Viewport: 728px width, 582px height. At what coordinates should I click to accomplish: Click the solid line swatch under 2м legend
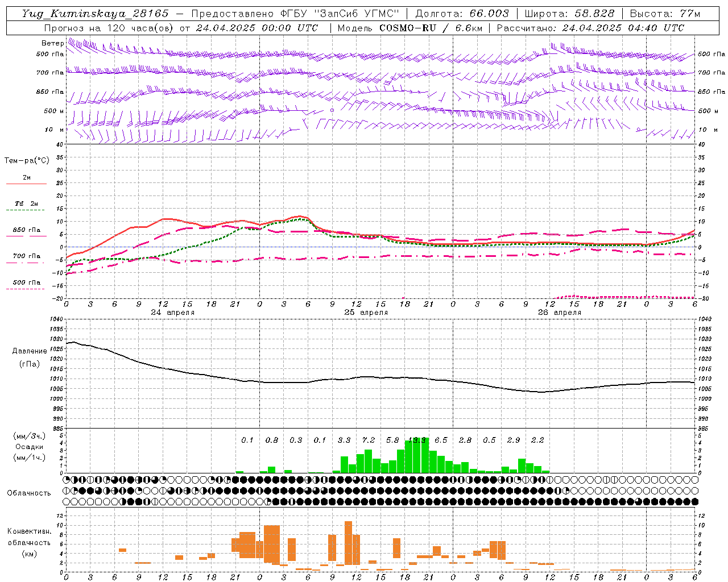coord(26,184)
